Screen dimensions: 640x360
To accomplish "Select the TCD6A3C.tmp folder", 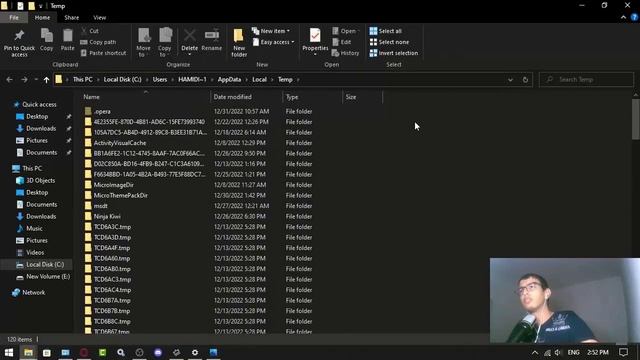I will point(112,227).
